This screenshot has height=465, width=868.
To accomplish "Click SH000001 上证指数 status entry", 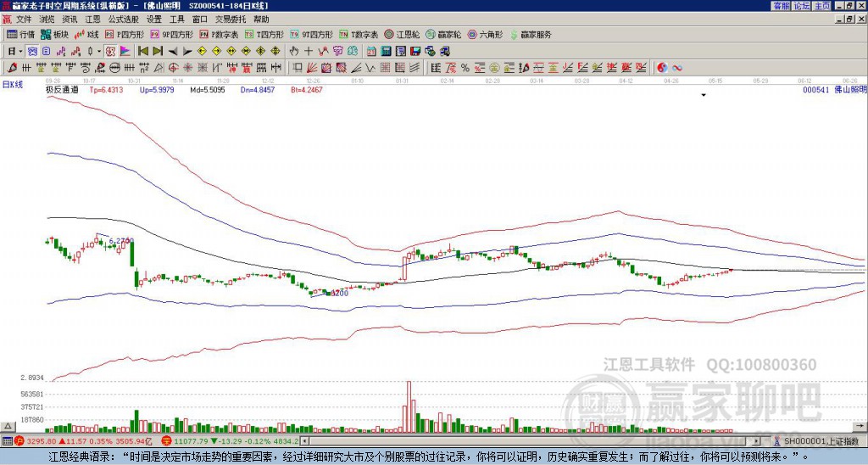I will click(x=821, y=441).
